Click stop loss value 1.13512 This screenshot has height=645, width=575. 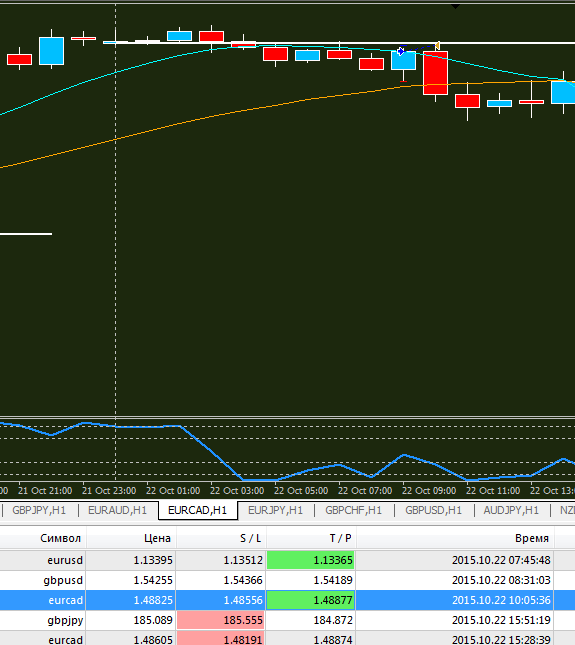[x=243, y=560]
